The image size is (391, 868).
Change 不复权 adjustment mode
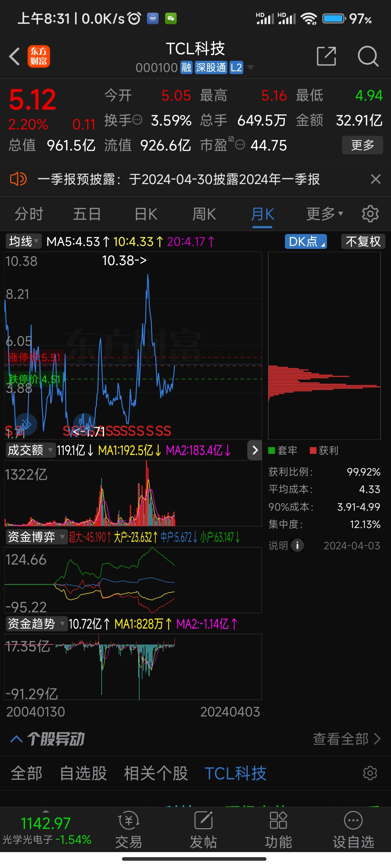tap(363, 241)
